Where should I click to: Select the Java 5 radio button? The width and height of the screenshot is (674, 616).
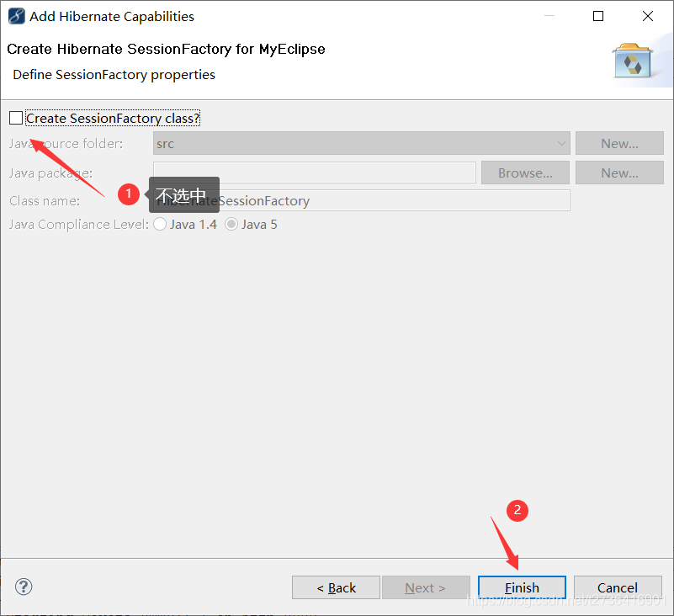[231, 224]
